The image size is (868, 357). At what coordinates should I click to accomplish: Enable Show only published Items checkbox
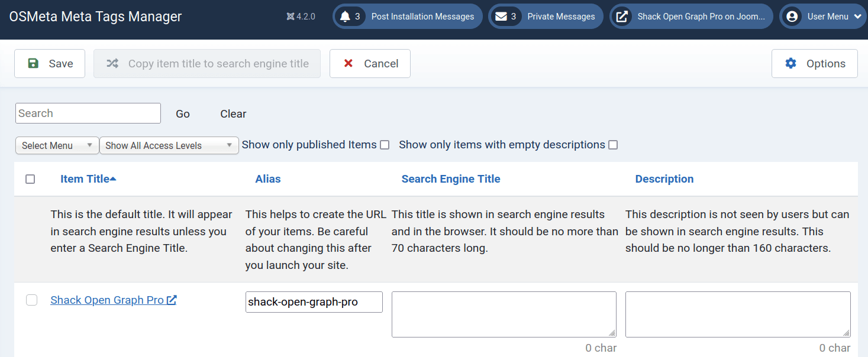coord(385,145)
